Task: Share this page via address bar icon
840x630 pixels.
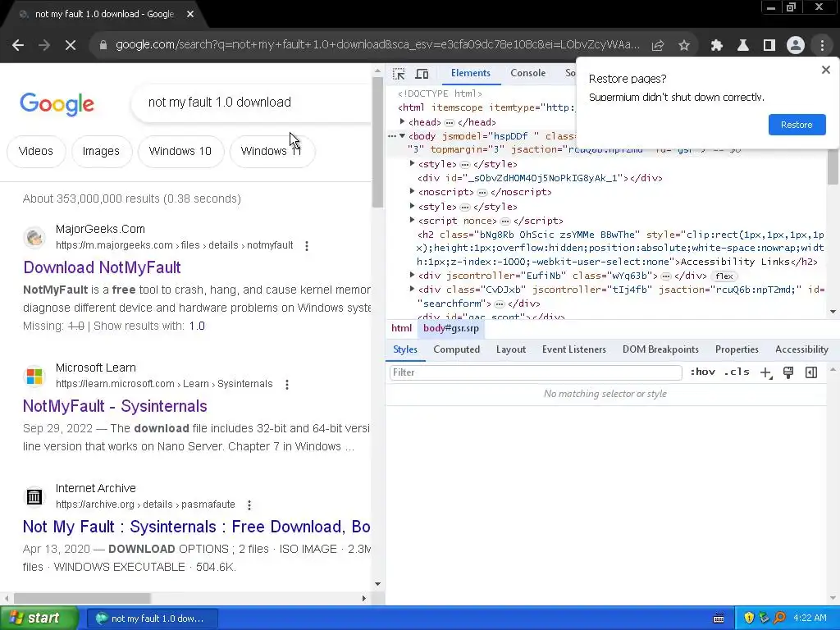Action: tap(658, 46)
